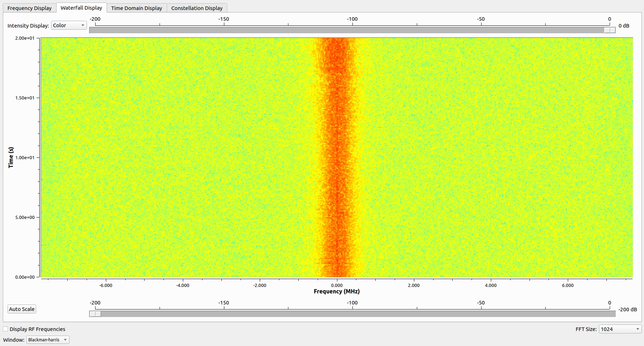Click the FFT Size: label
Viewport: 644px width, 346px height.
click(586, 329)
